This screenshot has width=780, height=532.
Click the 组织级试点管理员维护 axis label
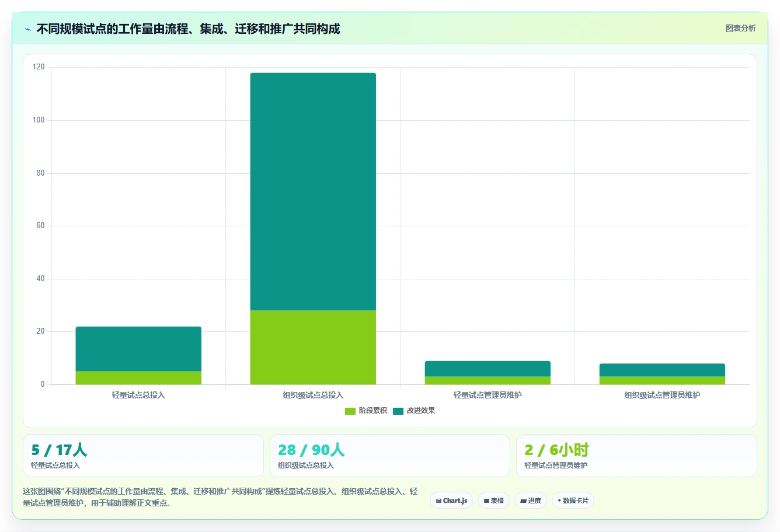662,395
